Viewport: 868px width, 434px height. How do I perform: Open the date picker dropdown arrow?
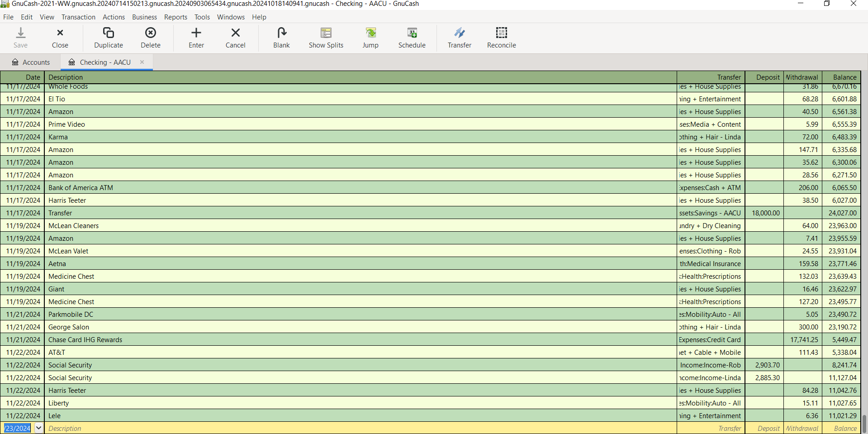pos(38,428)
